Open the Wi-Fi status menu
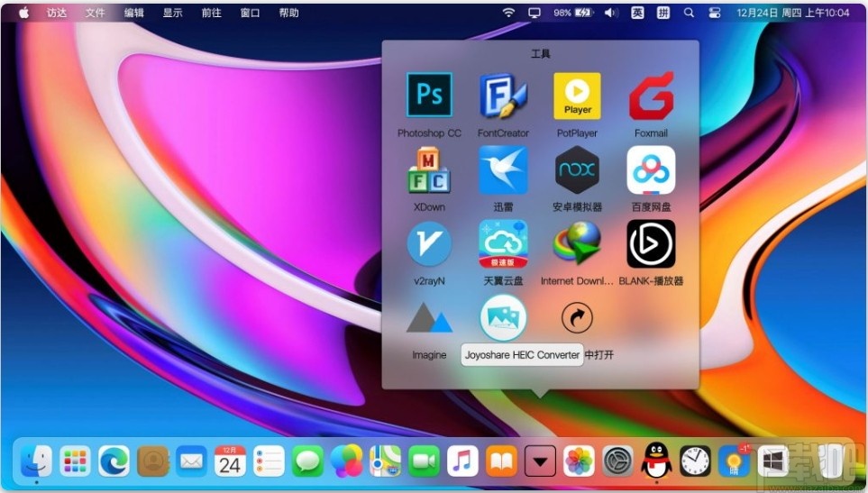The image size is (868, 493). point(508,13)
